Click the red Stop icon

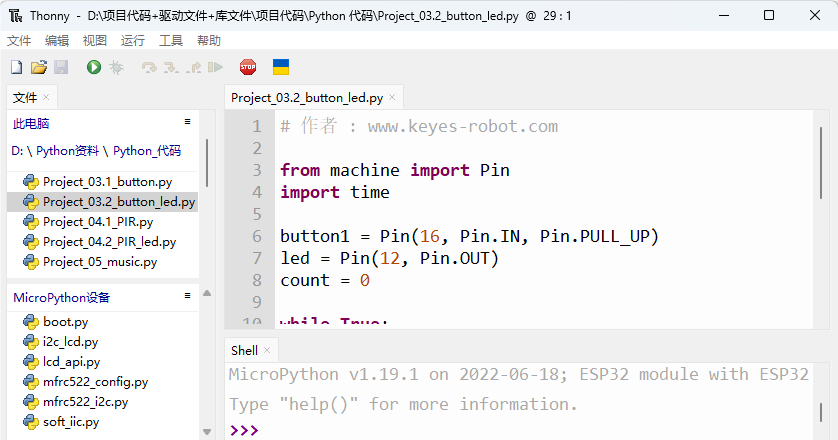[248, 67]
